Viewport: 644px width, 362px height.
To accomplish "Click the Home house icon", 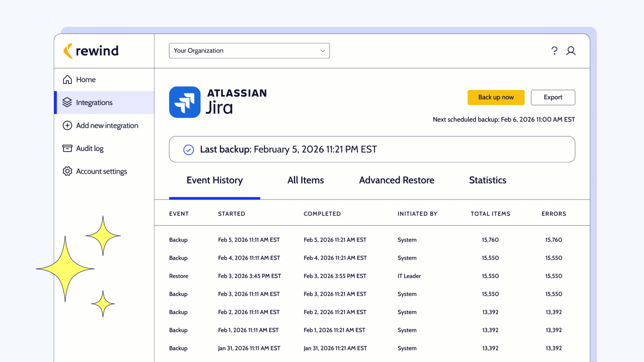I will point(67,80).
